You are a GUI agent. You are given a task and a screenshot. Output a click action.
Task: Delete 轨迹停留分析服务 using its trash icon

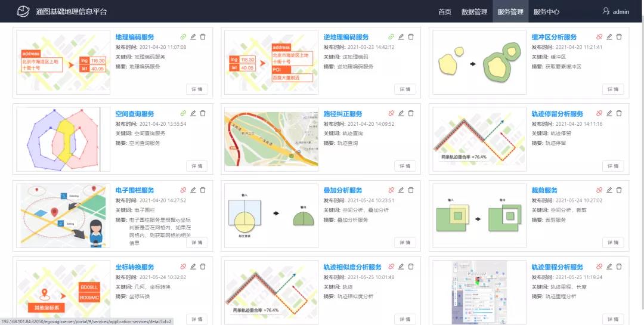click(x=618, y=113)
